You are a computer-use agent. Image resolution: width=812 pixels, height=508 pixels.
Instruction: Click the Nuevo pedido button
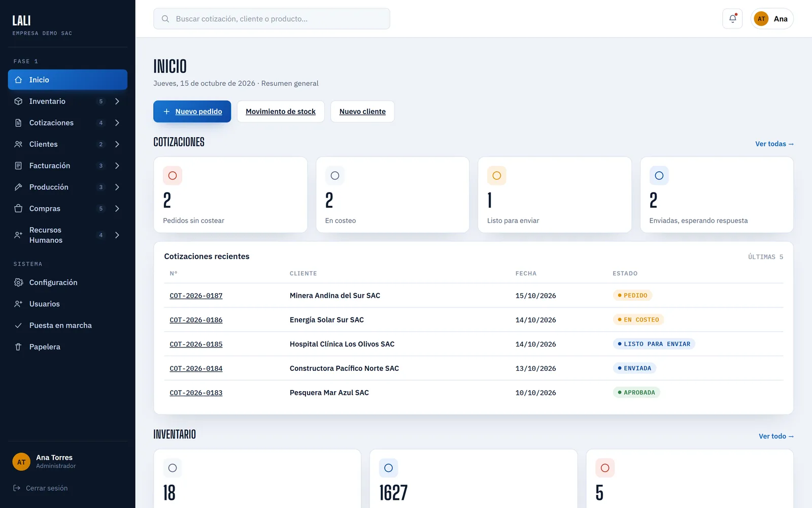coord(192,111)
